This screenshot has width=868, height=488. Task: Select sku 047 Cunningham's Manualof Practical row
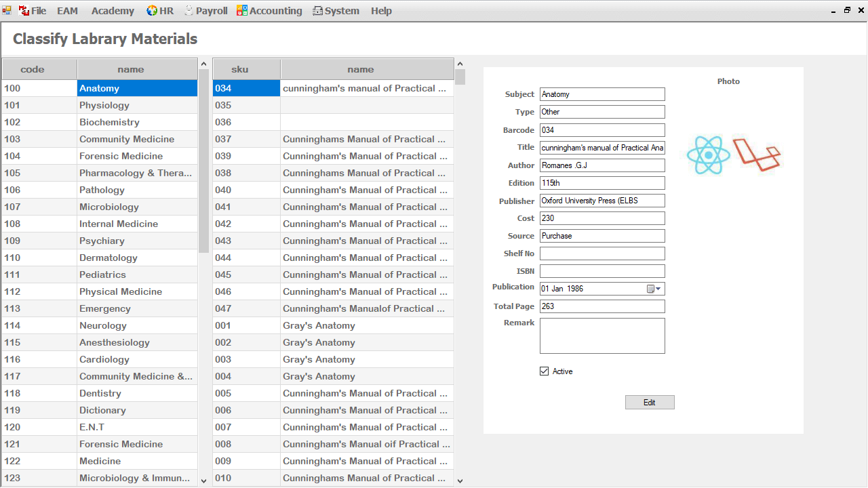(x=333, y=308)
